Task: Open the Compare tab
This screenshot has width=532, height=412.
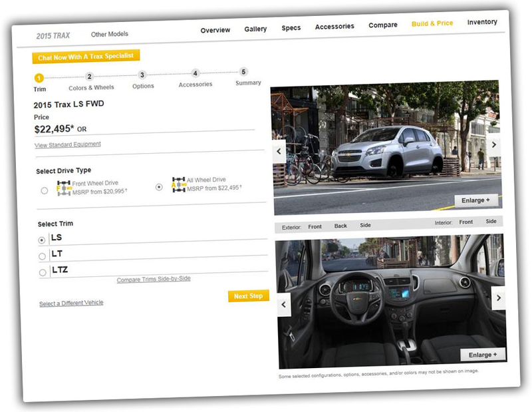Action: tap(383, 25)
